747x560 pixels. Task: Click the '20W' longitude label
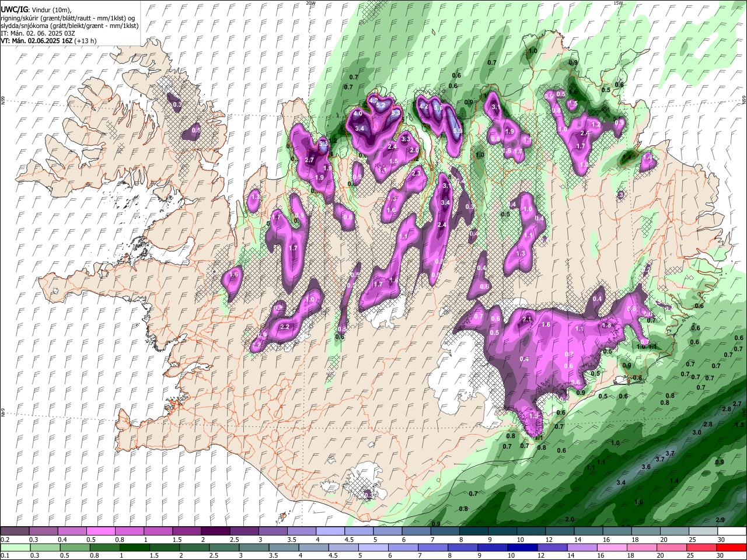click(x=310, y=3)
